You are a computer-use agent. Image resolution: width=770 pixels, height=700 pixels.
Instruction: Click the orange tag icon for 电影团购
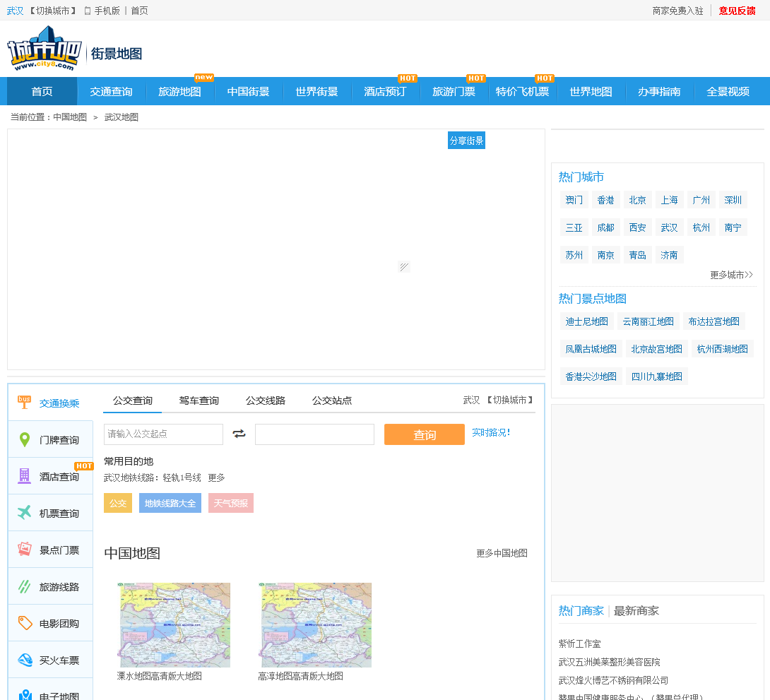pos(25,623)
